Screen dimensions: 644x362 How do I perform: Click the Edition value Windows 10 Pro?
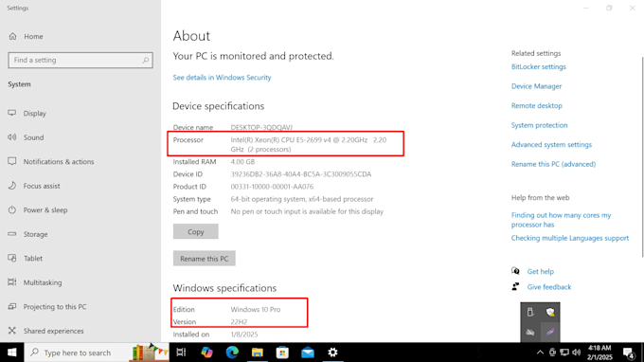pos(255,309)
